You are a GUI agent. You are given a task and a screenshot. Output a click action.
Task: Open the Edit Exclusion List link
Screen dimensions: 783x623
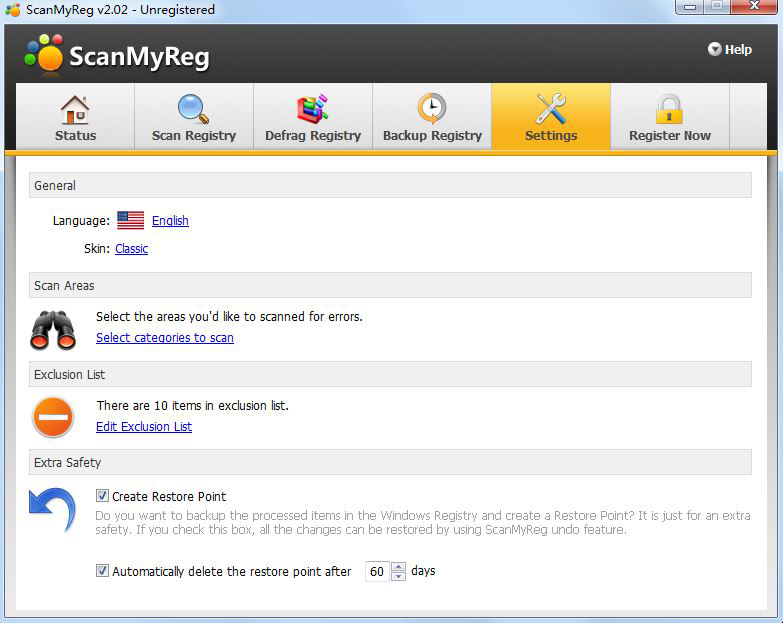click(144, 427)
